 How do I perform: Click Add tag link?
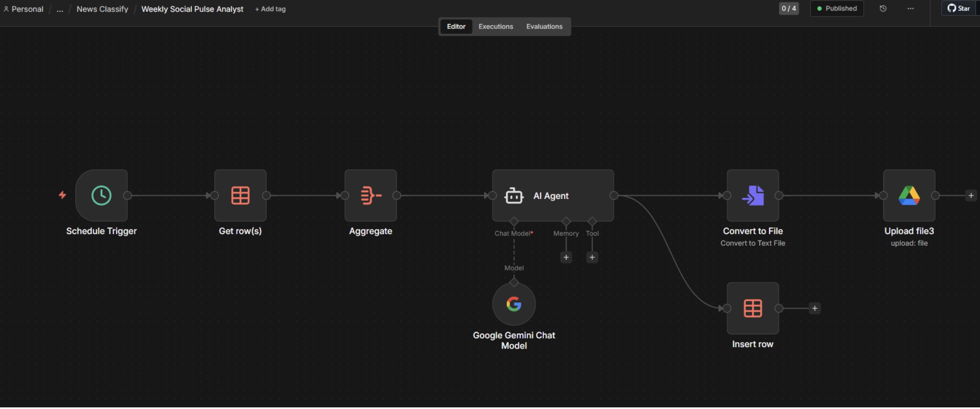point(270,9)
